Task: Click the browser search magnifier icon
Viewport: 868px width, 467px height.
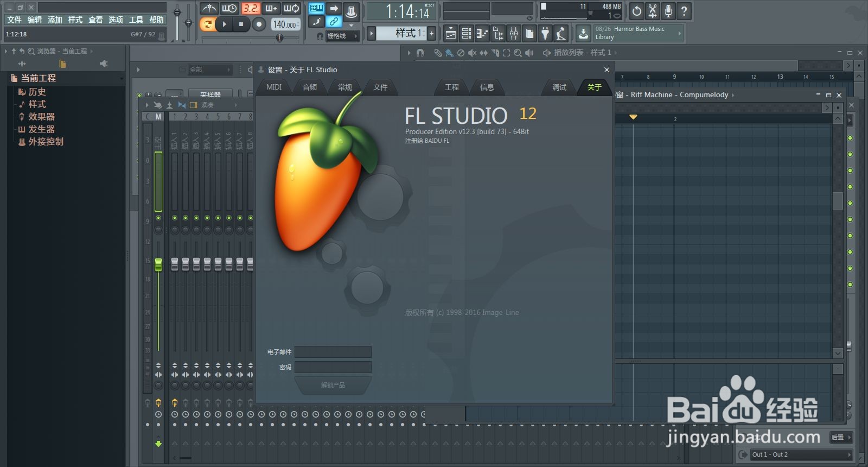Action: click(x=31, y=51)
